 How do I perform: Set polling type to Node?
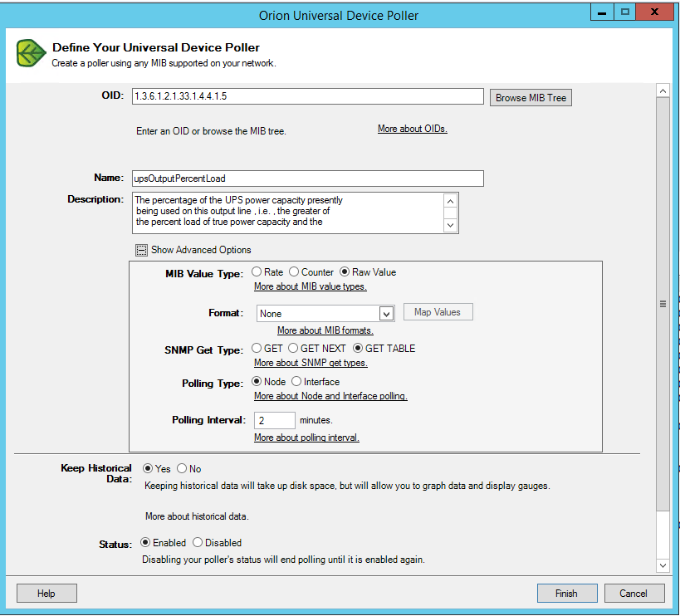(257, 382)
